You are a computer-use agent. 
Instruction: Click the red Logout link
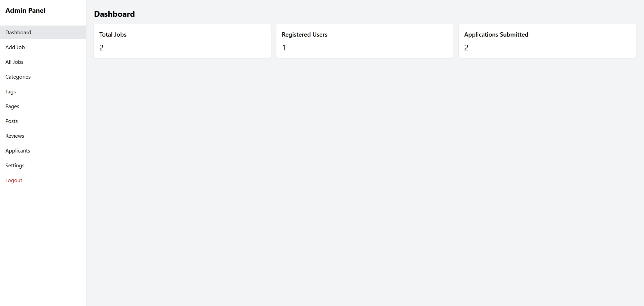tap(14, 180)
